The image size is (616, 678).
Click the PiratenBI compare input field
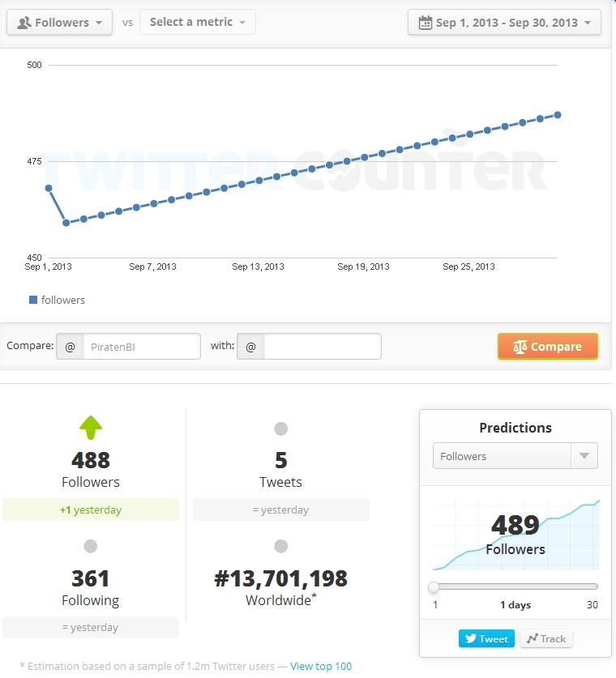point(140,347)
